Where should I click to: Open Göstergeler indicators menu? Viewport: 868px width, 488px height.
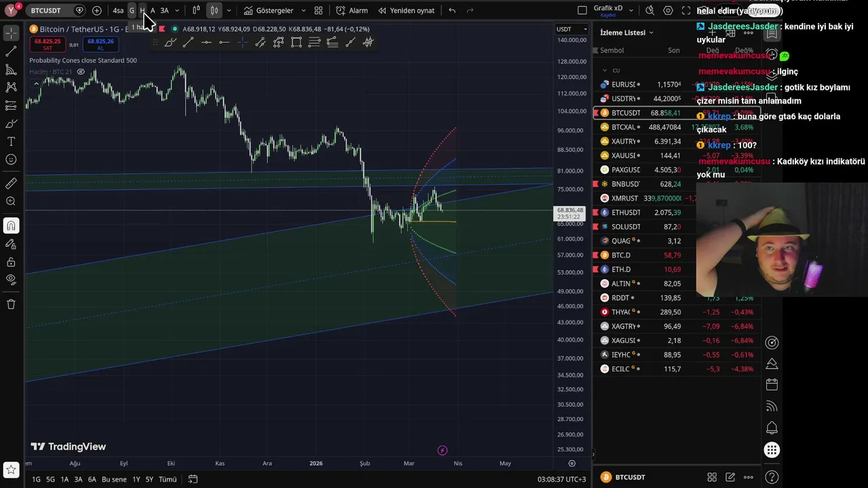269,10
